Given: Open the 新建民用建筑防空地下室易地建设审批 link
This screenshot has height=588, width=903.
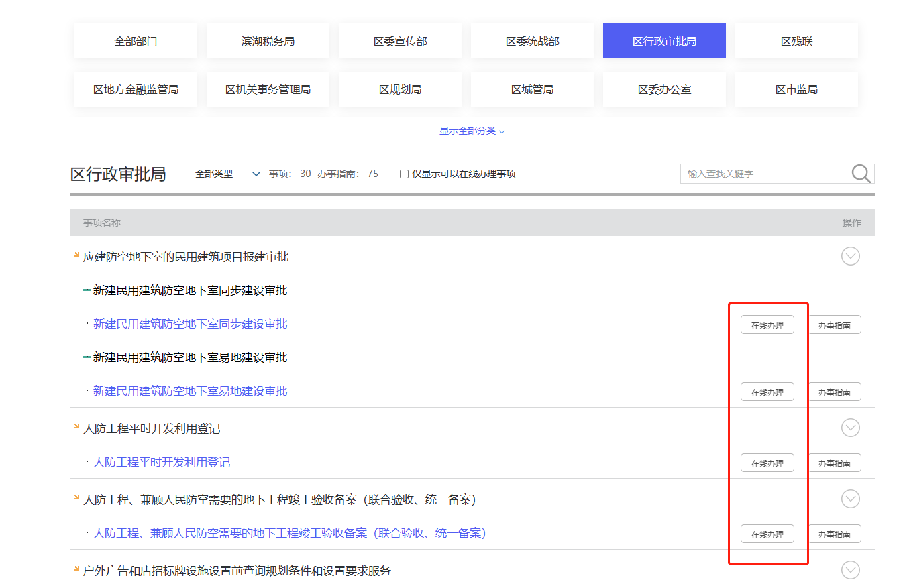Looking at the screenshot, I should (190, 391).
